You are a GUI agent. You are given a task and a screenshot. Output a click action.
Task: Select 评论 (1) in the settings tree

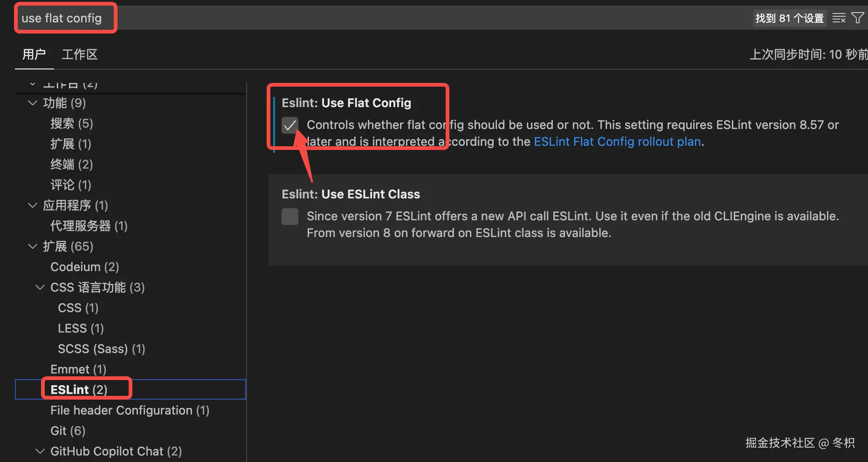pos(71,185)
